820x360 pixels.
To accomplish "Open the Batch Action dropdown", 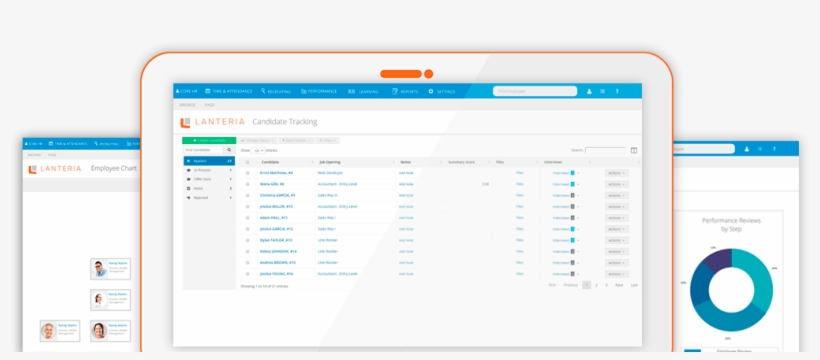I will [x=297, y=140].
